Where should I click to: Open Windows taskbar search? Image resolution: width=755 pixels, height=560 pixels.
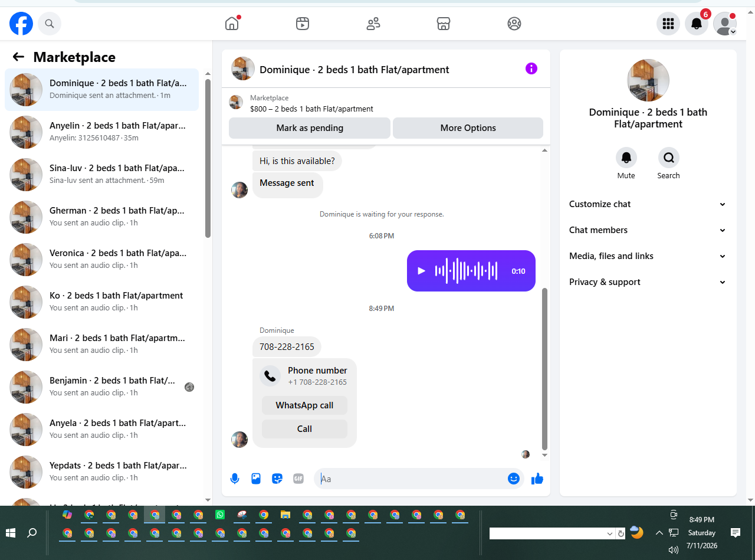tap(32, 533)
